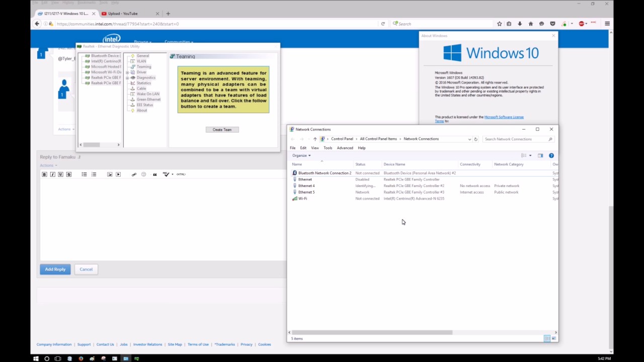Open address bar history dropdown in Network Connections

[469, 139]
